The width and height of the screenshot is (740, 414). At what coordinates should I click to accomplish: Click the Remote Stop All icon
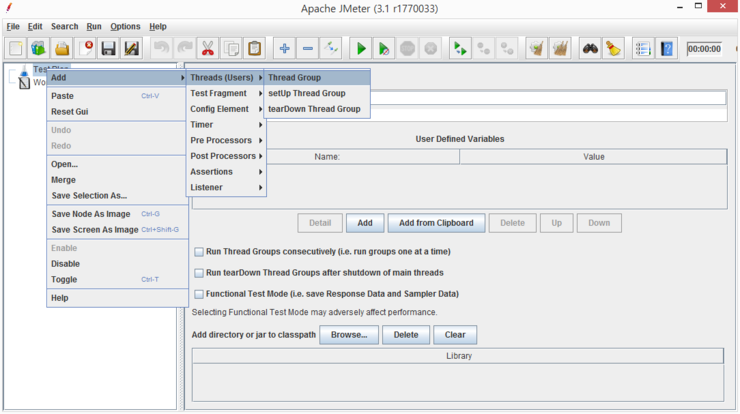coord(483,49)
